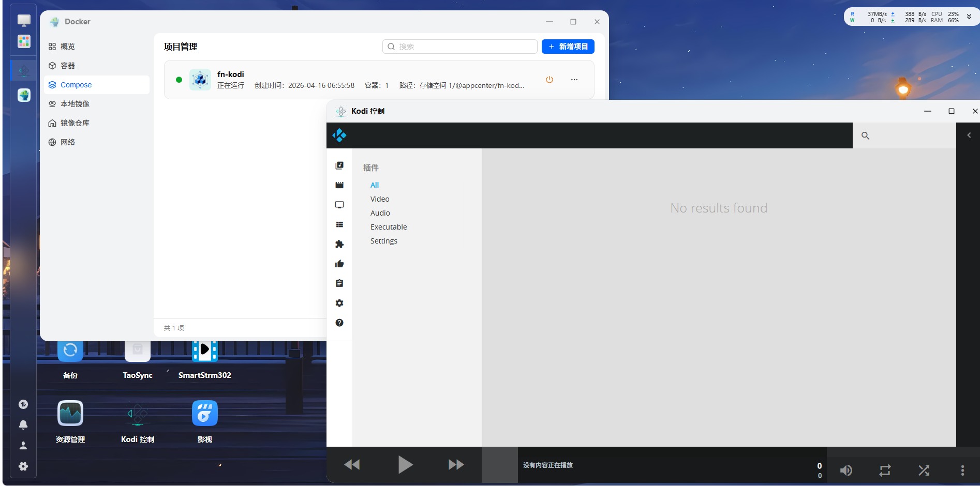Screen dimensions: 980x486
Task: Open the Movies section in Kodi sidebar
Action: tap(339, 185)
